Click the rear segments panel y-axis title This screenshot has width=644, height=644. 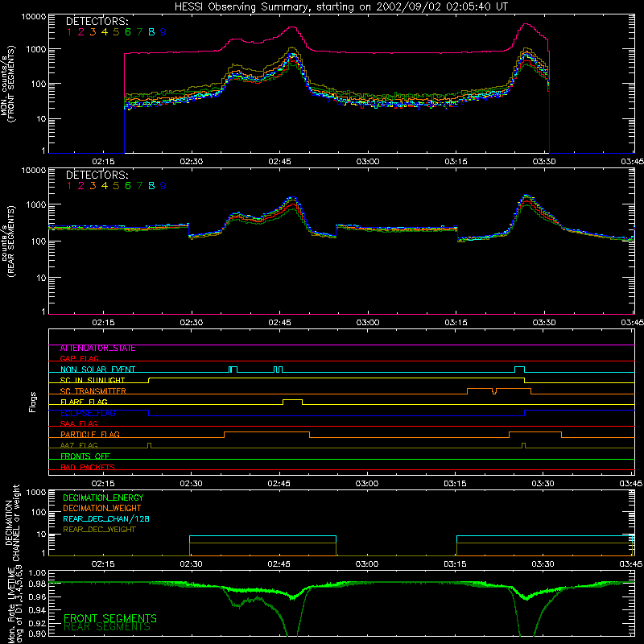click(x=7, y=242)
